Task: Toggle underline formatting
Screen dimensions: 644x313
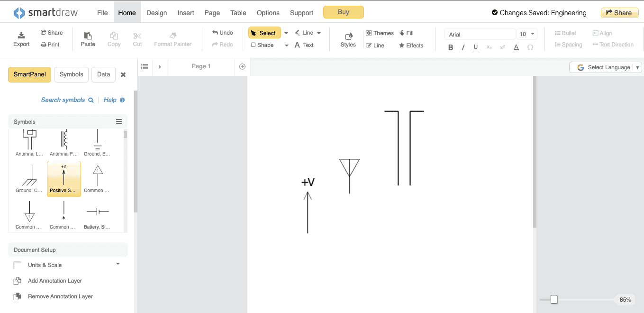Action: point(476,47)
